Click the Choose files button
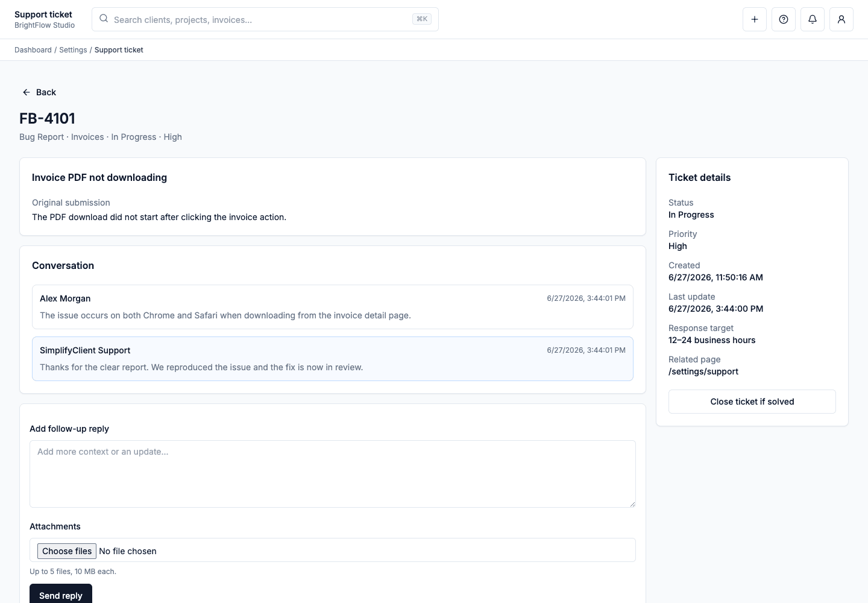 click(x=67, y=551)
